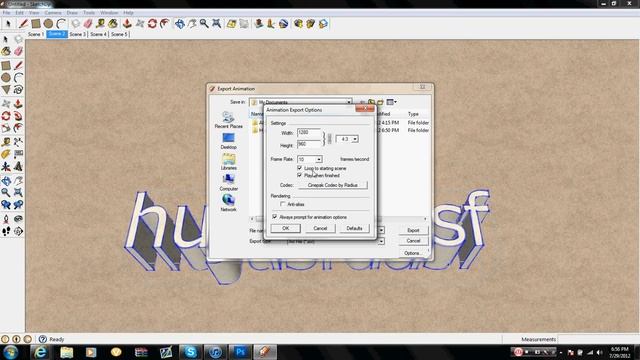Click Zoom Extents in top toolbar
Viewport: 640px width, 360px height.
[217, 24]
